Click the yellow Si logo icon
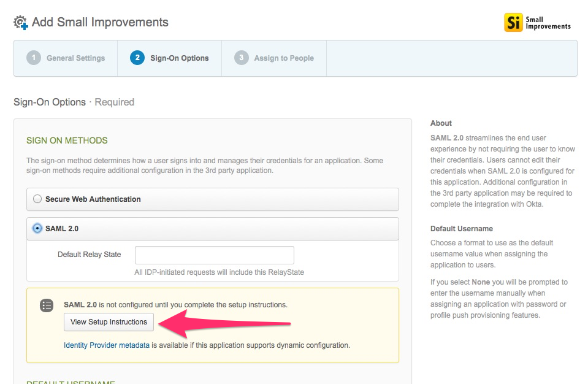This screenshot has width=588, height=384. (513, 23)
